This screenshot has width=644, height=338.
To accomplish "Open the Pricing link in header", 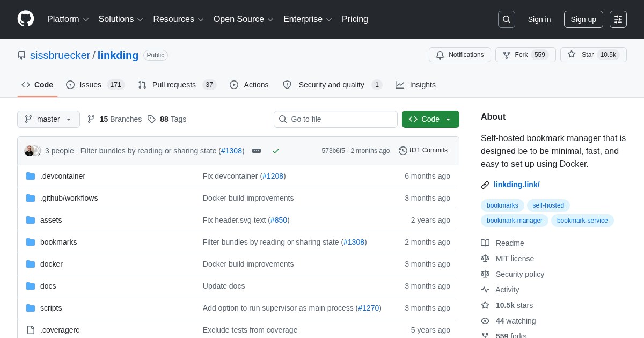I will coord(355,19).
